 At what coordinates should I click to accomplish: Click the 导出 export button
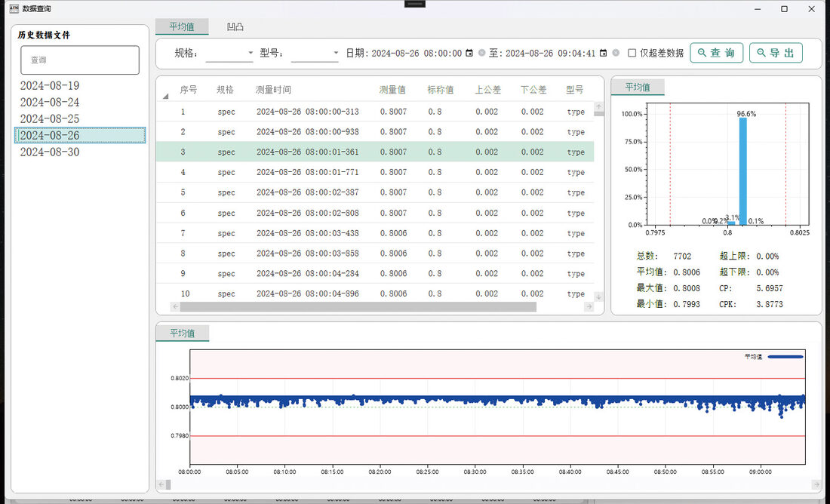click(776, 53)
